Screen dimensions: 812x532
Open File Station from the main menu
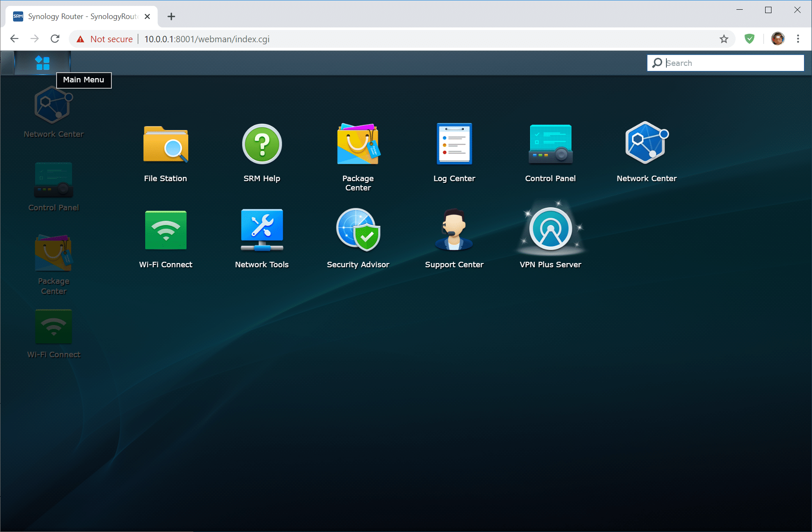click(x=165, y=154)
